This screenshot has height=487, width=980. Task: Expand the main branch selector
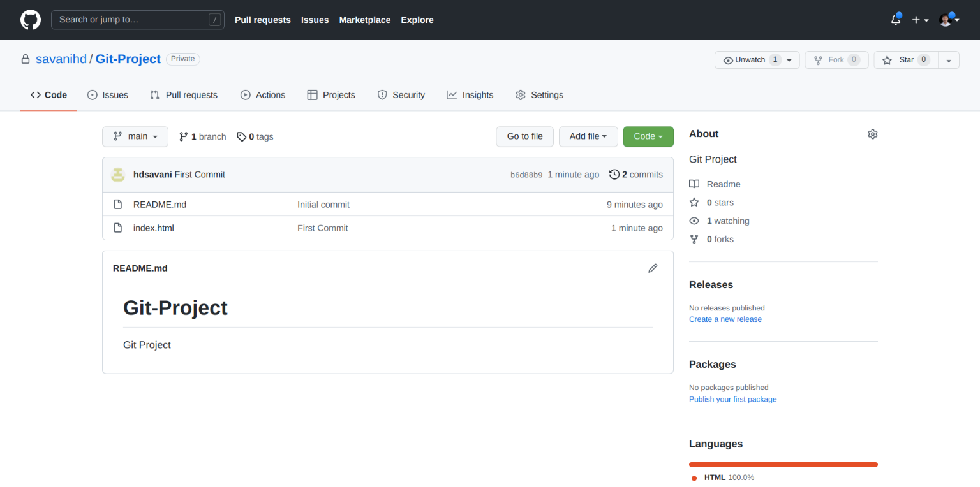tap(135, 136)
